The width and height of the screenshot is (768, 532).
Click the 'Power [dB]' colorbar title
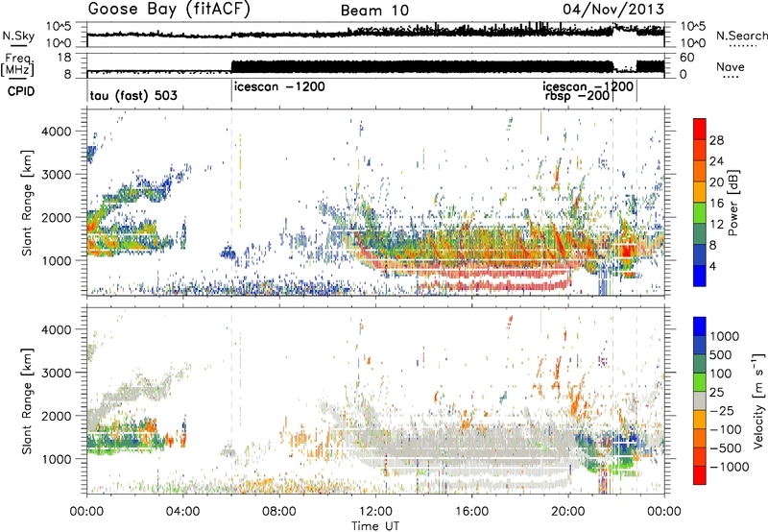point(732,203)
